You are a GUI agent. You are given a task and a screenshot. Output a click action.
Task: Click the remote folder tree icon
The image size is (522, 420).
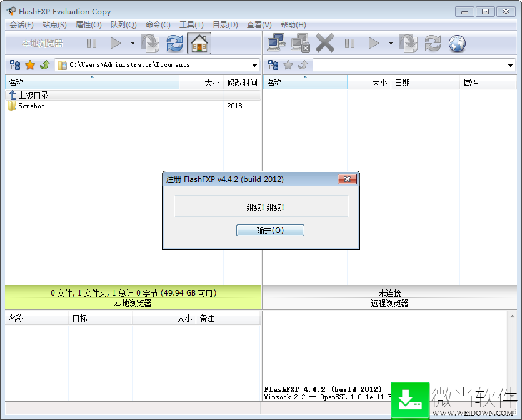(x=273, y=65)
